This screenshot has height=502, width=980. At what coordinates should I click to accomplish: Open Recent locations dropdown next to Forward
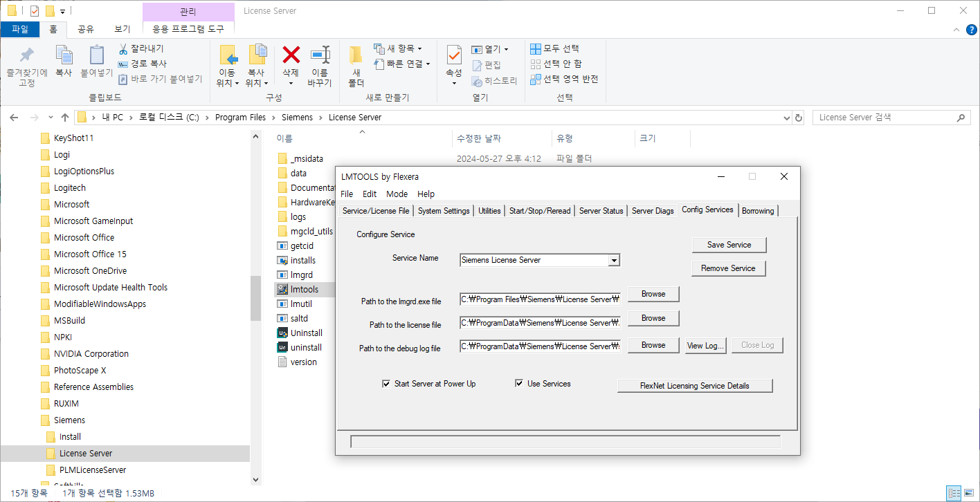click(x=51, y=118)
